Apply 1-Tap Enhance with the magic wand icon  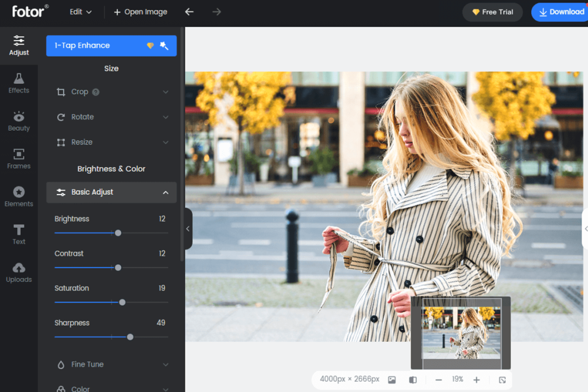tap(164, 45)
